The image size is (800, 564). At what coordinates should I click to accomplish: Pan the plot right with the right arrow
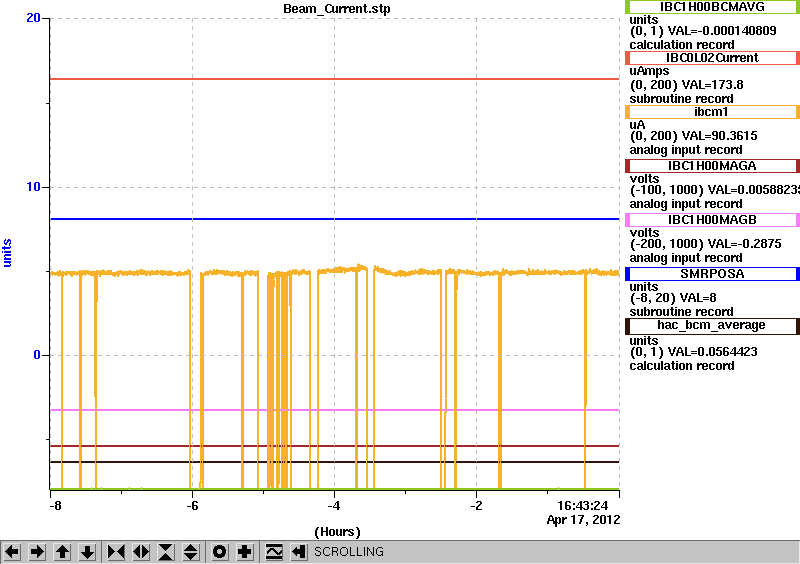[37, 552]
